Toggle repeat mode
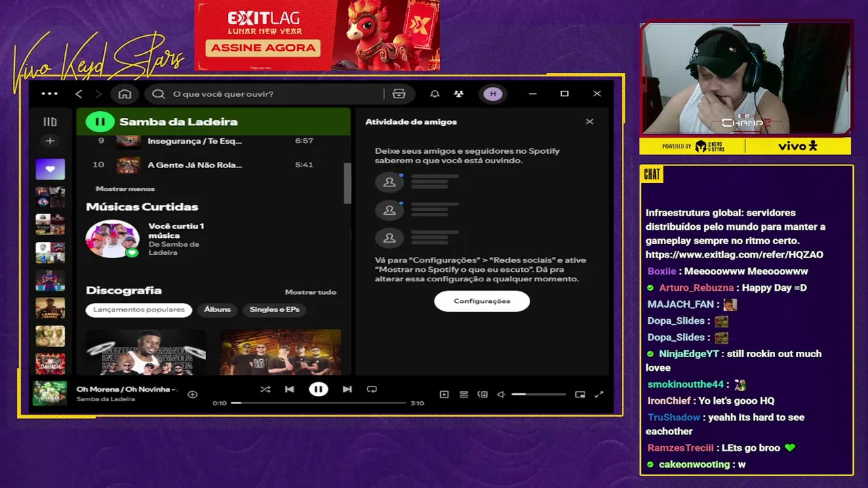The image size is (868, 488). click(x=372, y=389)
